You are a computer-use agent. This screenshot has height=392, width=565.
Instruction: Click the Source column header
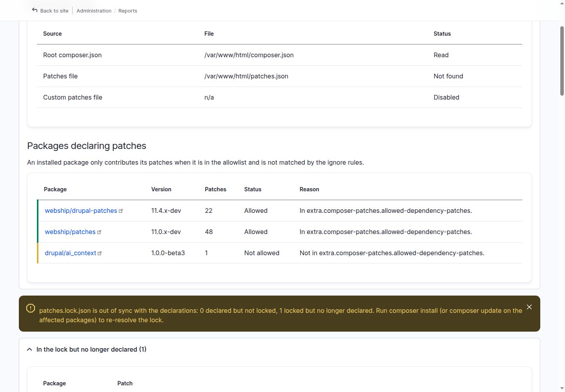coord(52,34)
